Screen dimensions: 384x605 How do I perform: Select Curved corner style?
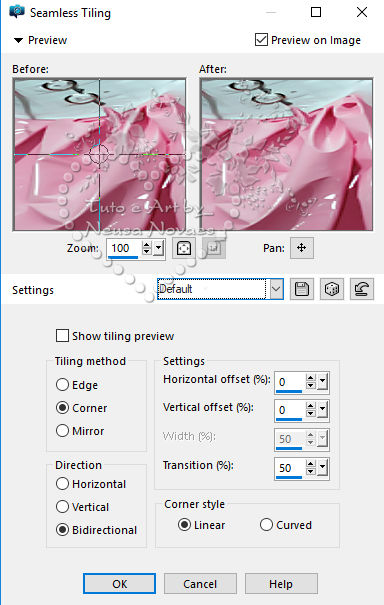click(266, 525)
